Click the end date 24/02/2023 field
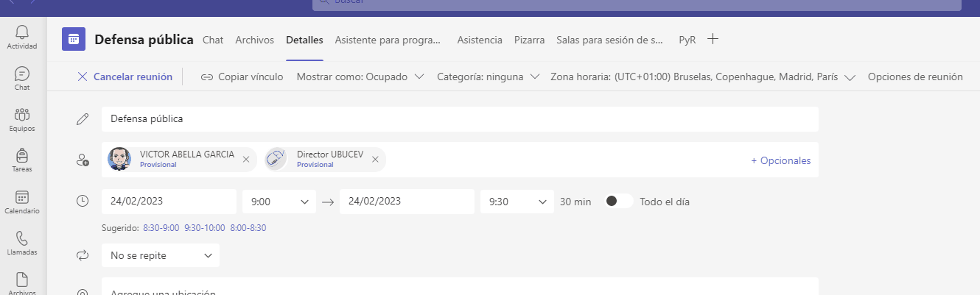 tap(407, 202)
